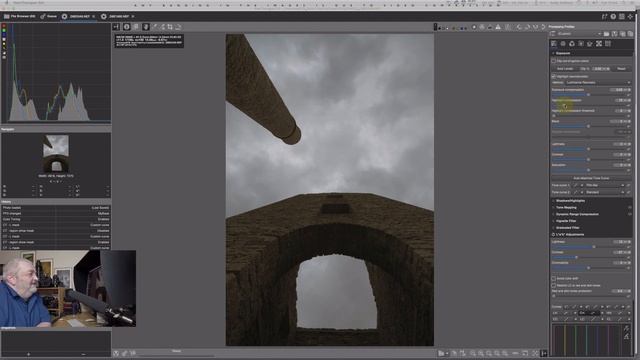Click the Clip % input field
Image resolution: width=640 pixels, height=360 pixels.
tap(600, 69)
